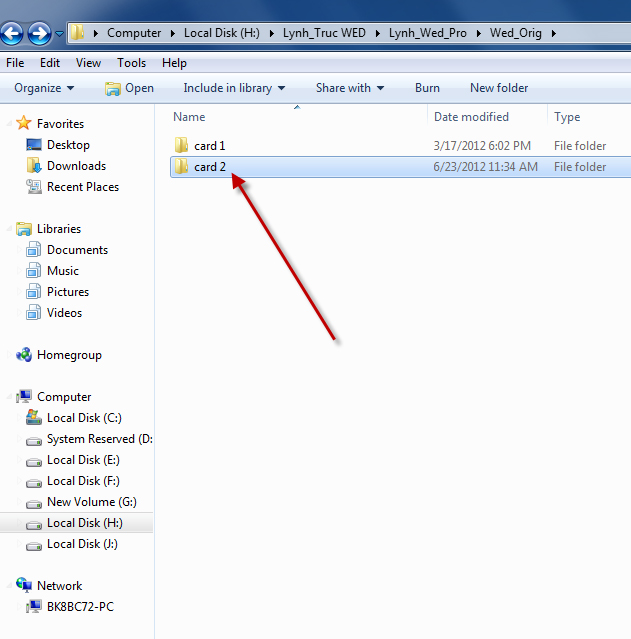
Task: Click the Favorites star icon
Action: click(x=24, y=123)
